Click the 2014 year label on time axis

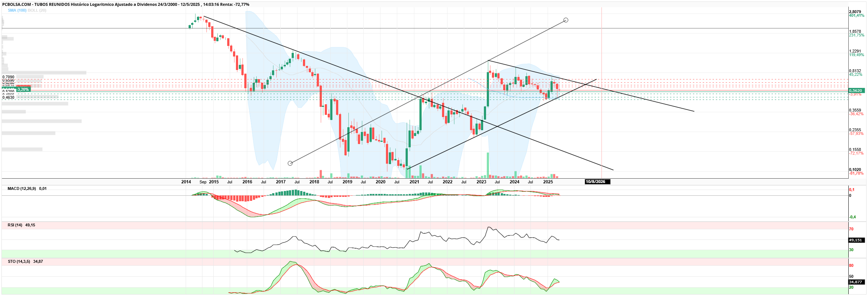pyautogui.click(x=186, y=182)
